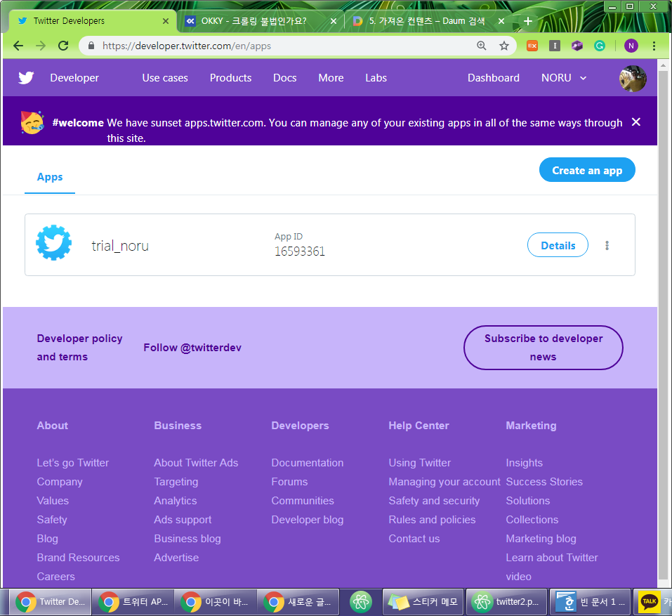Viewport: 672px width, 616px height.
Task: Bookmark this page with the star icon
Action: click(504, 46)
